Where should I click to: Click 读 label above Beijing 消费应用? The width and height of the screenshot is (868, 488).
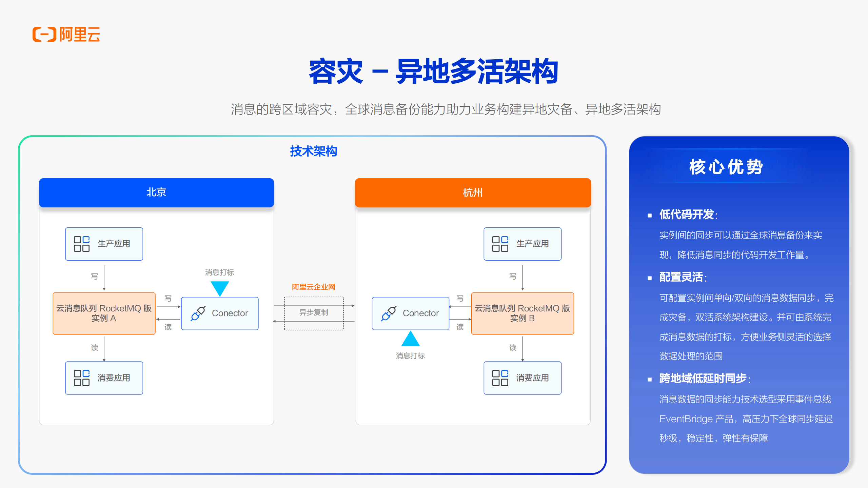(x=94, y=348)
